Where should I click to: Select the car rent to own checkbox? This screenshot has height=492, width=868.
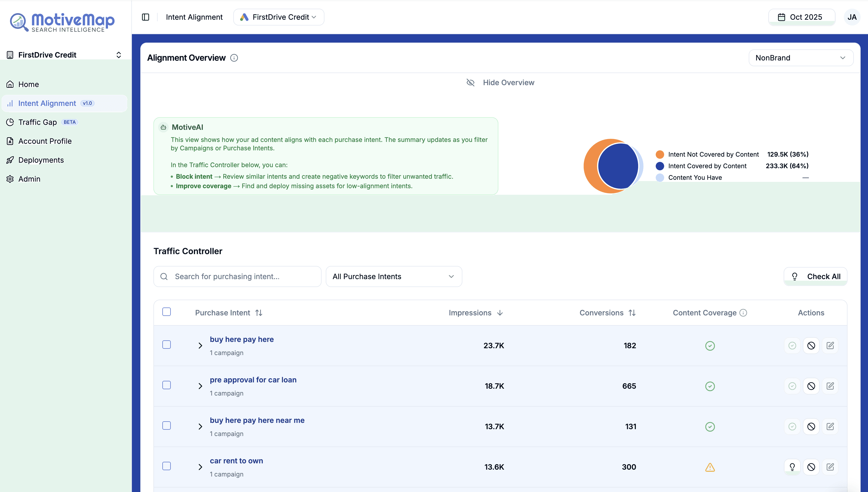point(167,466)
